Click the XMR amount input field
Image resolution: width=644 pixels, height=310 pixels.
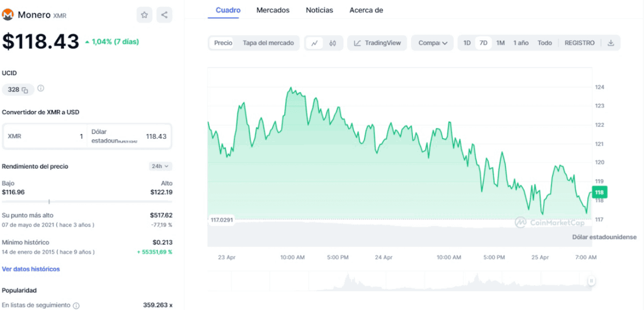(x=45, y=136)
